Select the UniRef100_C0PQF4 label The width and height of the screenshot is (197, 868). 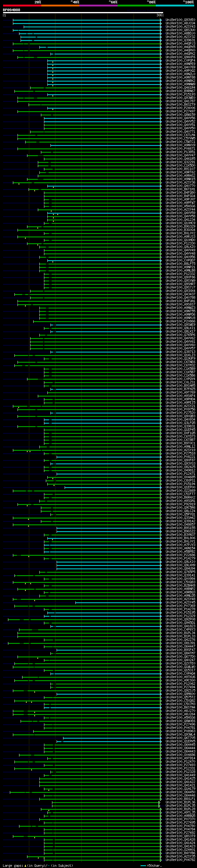(x=180, y=60)
